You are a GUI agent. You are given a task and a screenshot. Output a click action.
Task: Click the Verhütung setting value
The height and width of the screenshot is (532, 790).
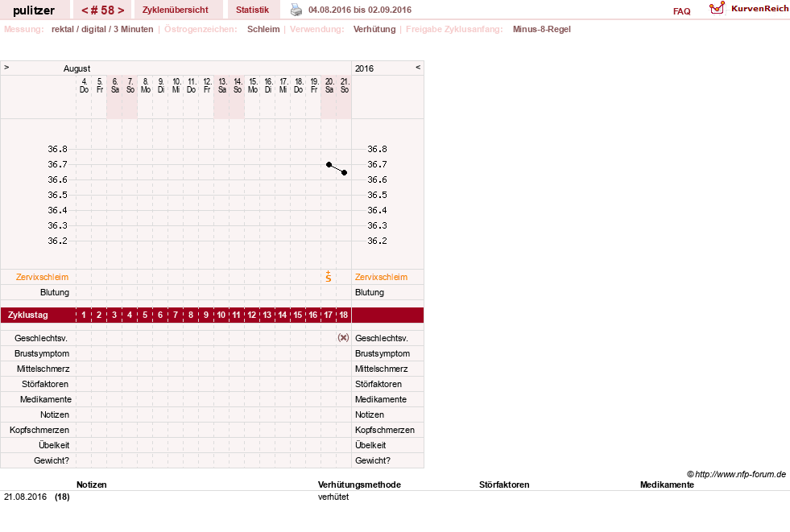[374, 29]
